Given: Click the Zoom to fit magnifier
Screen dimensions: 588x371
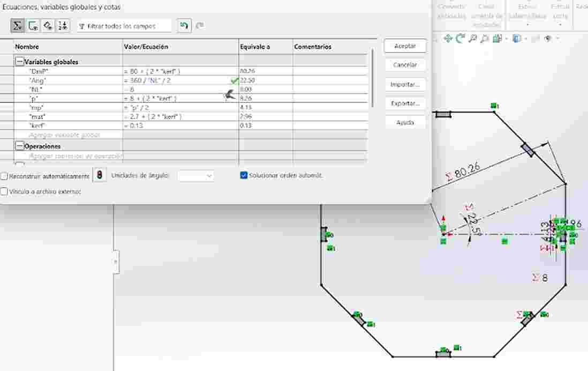Looking at the screenshot, I should 472,39.
